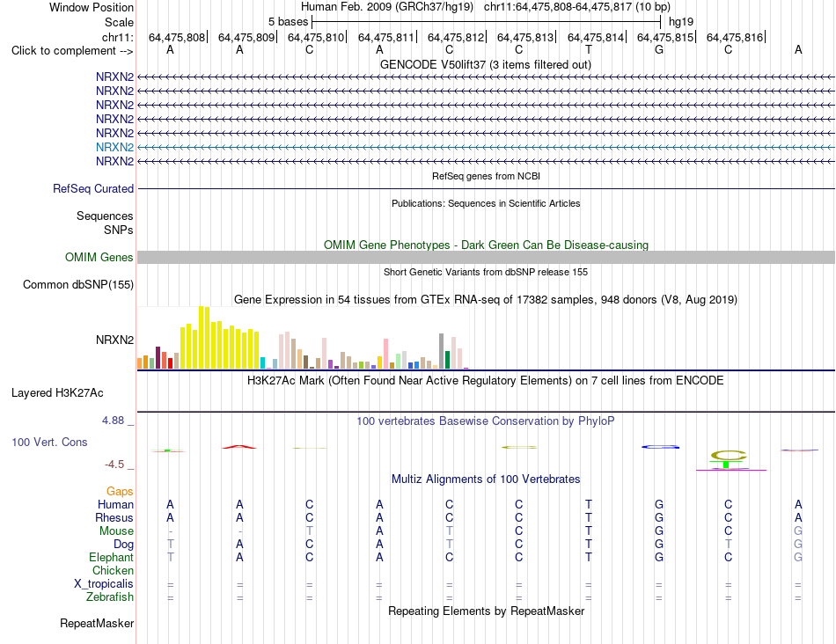Image resolution: width=836 pixels, height=644 pixels.
Task: Click the gray OMIM Genes item bar
Action: (486, 258)
